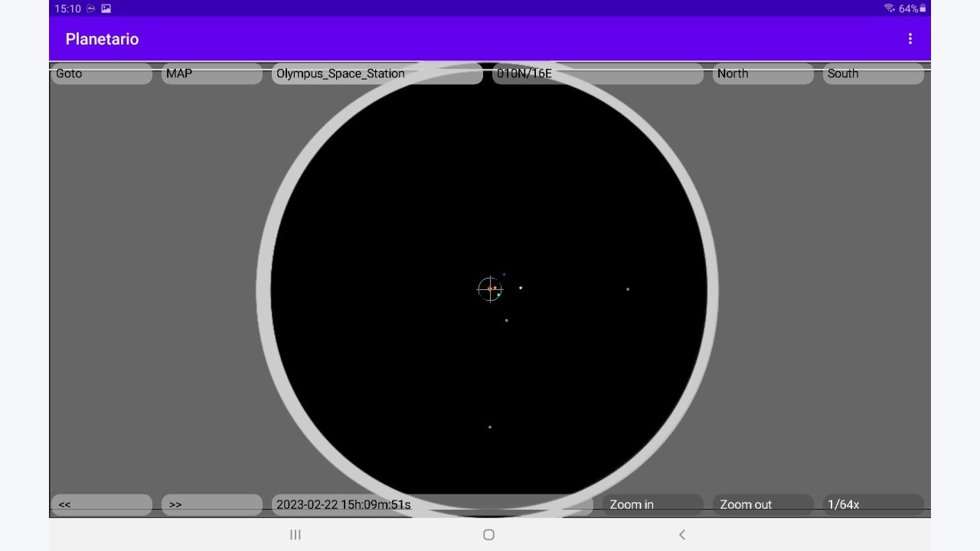Viewport: 980px width, 551px height.
Task: Tap the Planetario app title
Action: (x=102, y=39)
